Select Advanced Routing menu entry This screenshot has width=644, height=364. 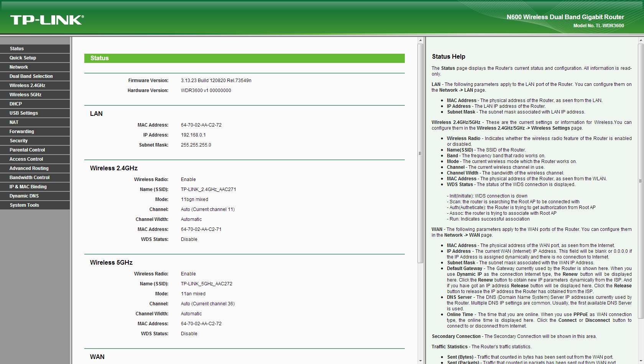coord(35,168)
